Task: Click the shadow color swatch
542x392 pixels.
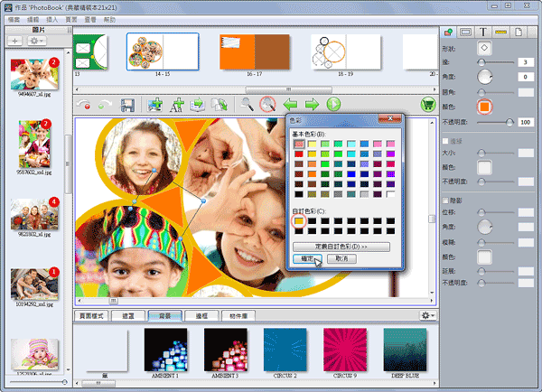Action: [484, 257]
